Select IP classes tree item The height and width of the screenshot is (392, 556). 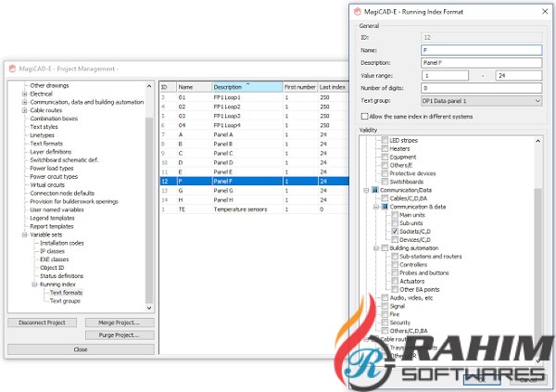[52, 251]
